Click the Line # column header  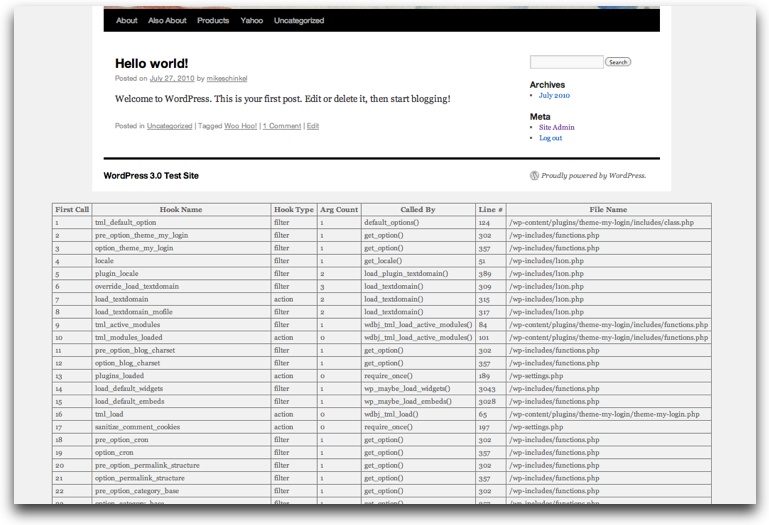490,210
